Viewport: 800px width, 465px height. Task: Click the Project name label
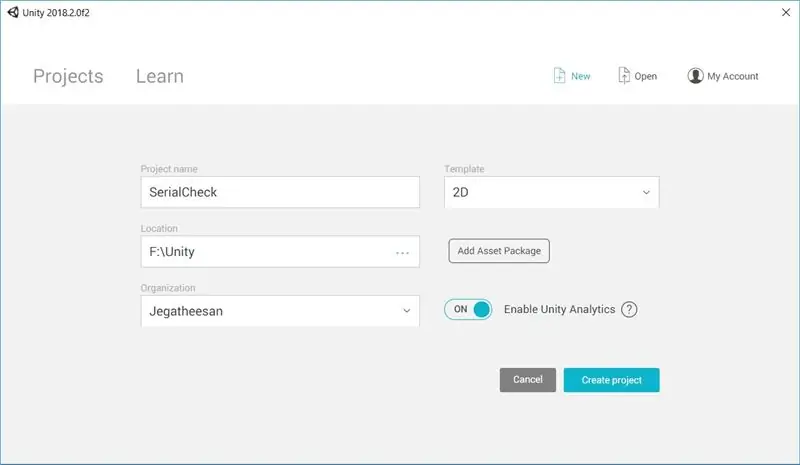169,169
